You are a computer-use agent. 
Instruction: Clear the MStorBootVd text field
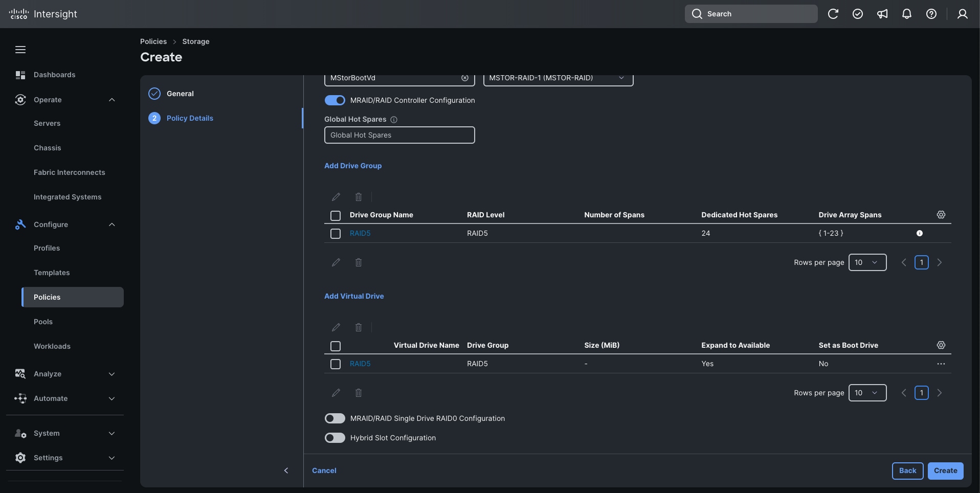[464, 78]
